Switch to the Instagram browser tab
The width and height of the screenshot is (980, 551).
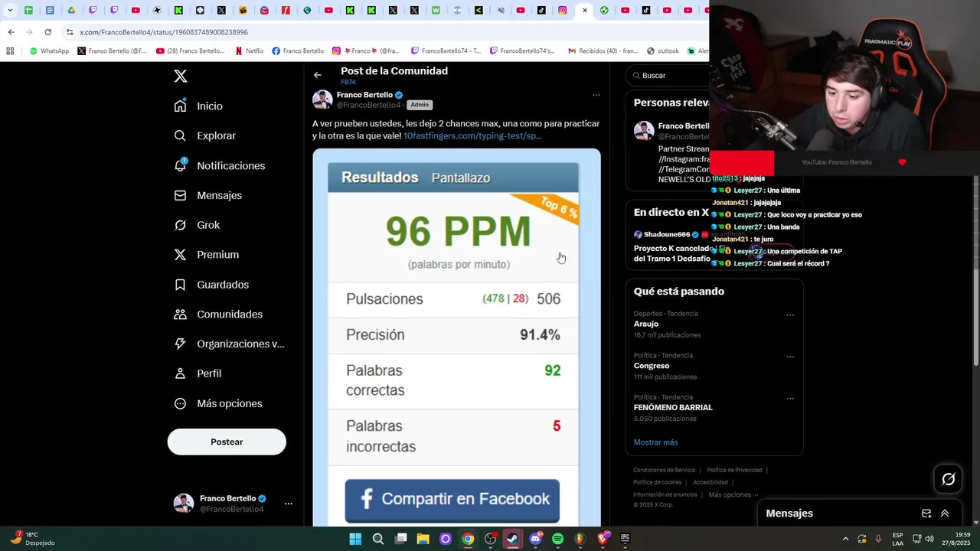pyautogui.click(x=563, y=10)
